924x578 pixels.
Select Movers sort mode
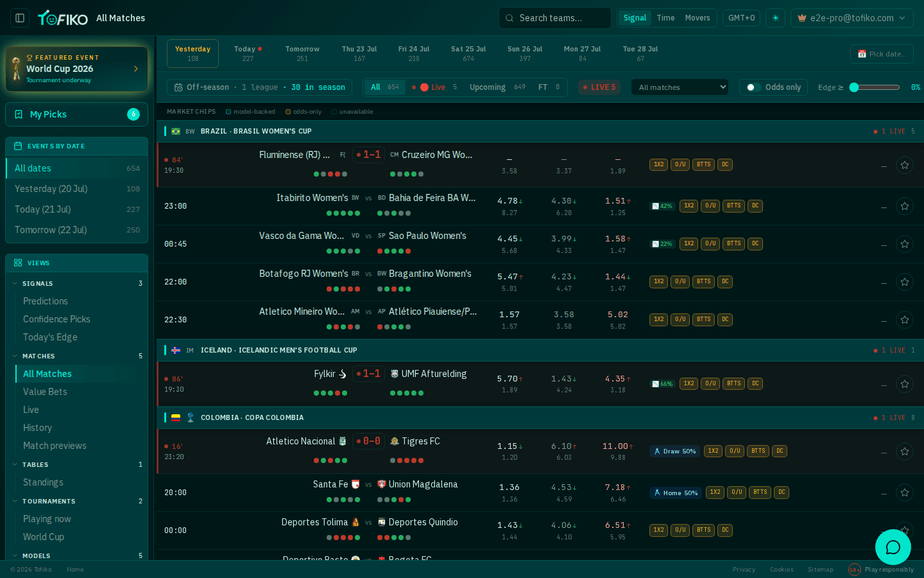click(x=697, y=18)
